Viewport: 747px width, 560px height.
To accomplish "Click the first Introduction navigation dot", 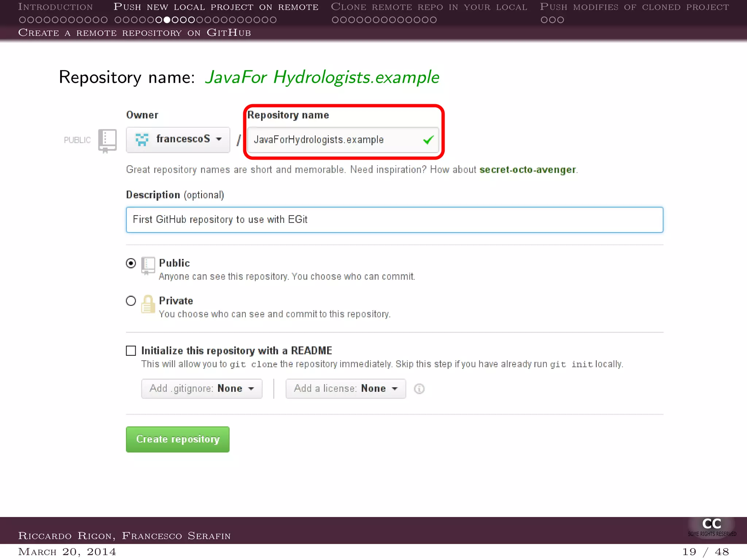I will click(22, 20).
